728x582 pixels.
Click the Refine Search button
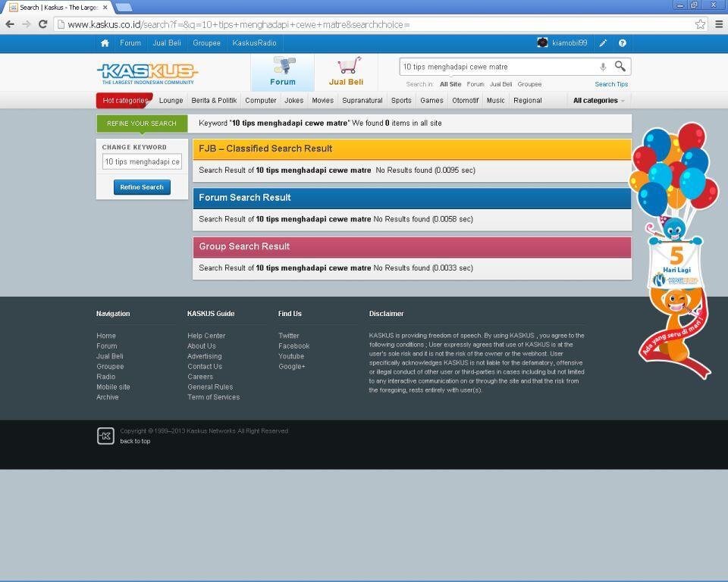pos(142,187)
